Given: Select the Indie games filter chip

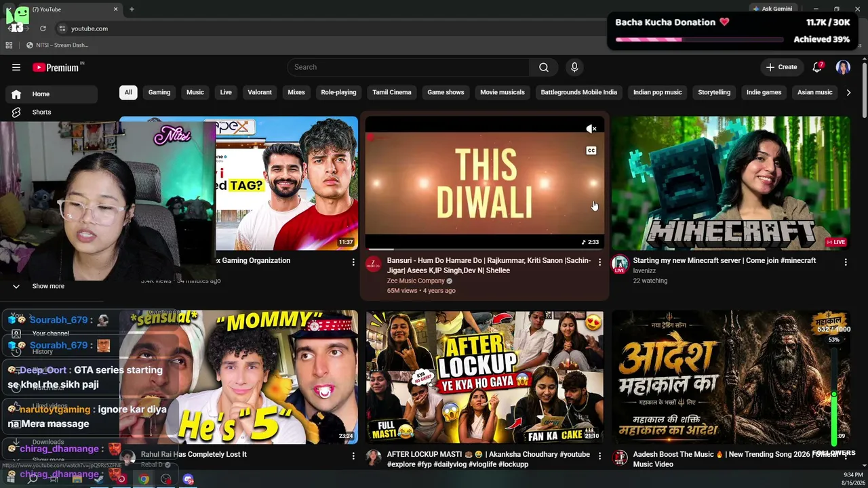Looking at the screenshot, I should pos(764,92).
